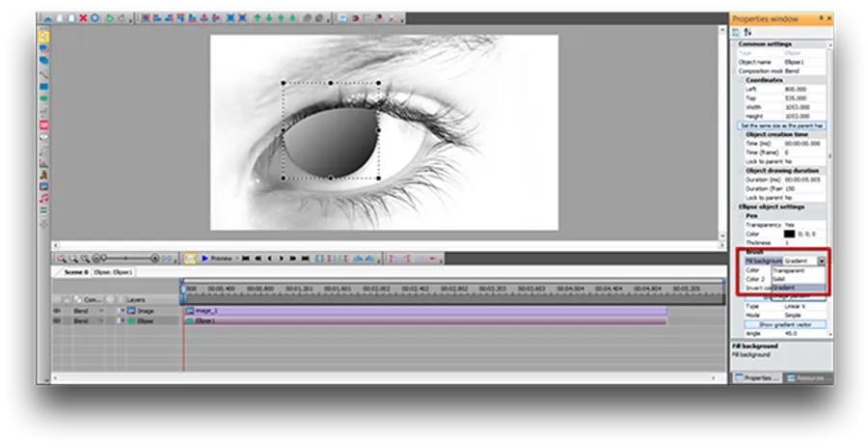The image size is (868, 443).
Task: Select the Ellipse1 clip on timeline
Action: (x=425, y=320)
